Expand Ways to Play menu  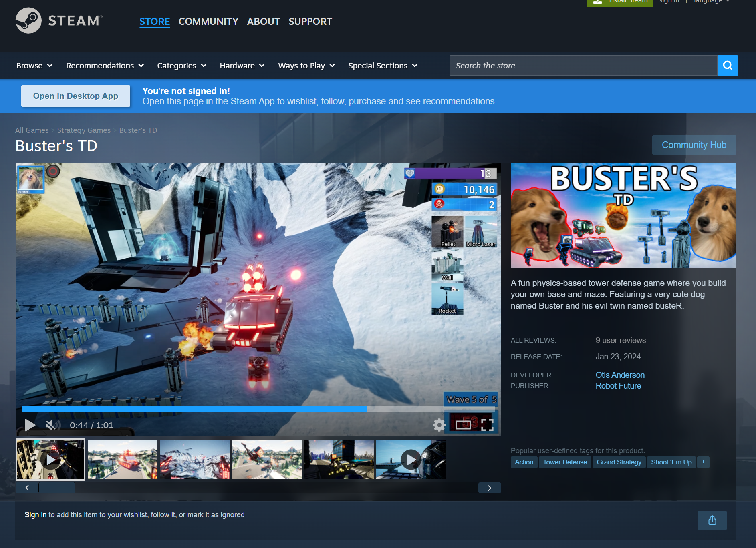306,66
